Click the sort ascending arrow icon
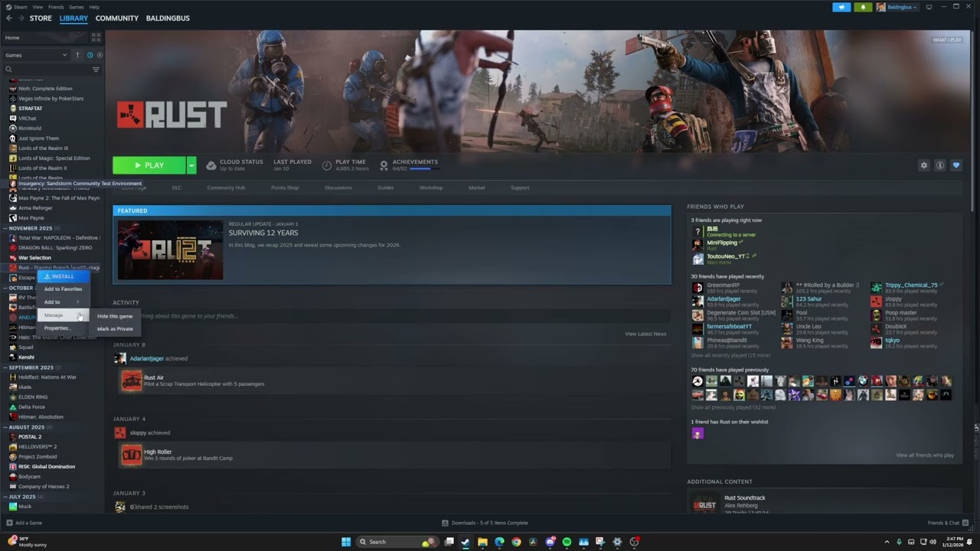 (x=77, y=55)
